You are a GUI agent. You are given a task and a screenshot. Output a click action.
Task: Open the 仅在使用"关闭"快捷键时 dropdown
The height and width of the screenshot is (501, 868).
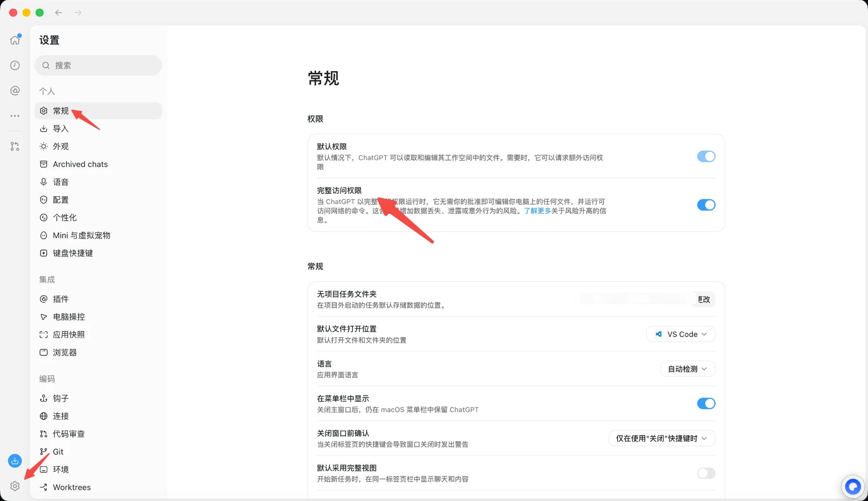[662, 439]
